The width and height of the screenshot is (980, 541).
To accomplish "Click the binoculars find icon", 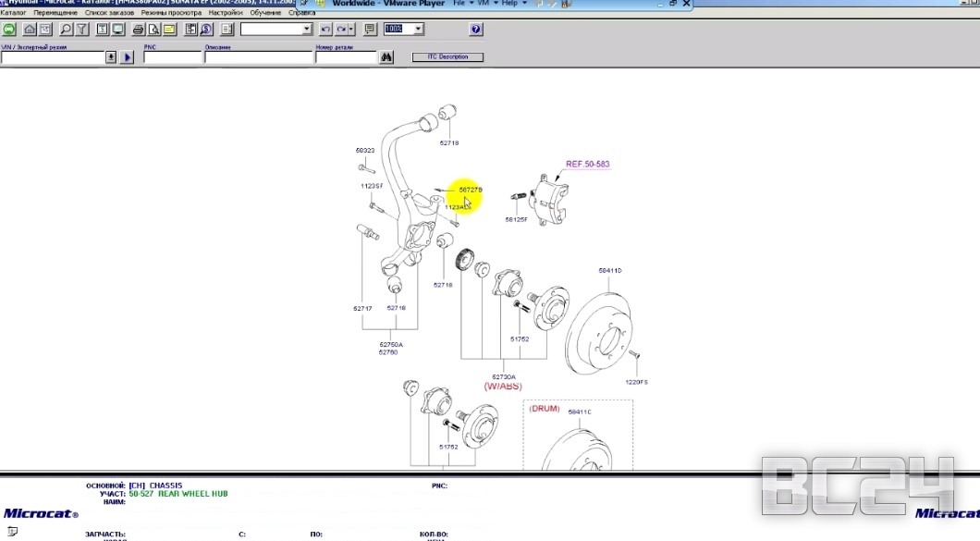I will (x=386, y=57).
